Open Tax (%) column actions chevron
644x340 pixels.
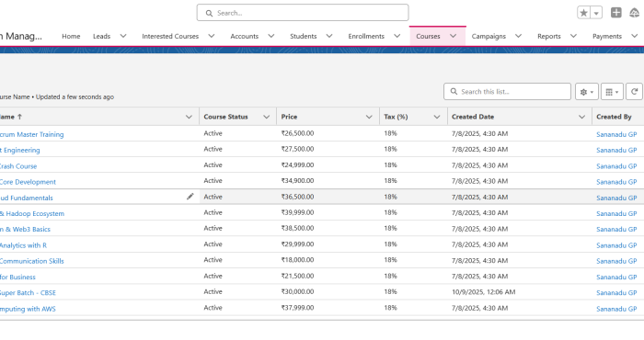pyautogui.click(x=437, y=117)
